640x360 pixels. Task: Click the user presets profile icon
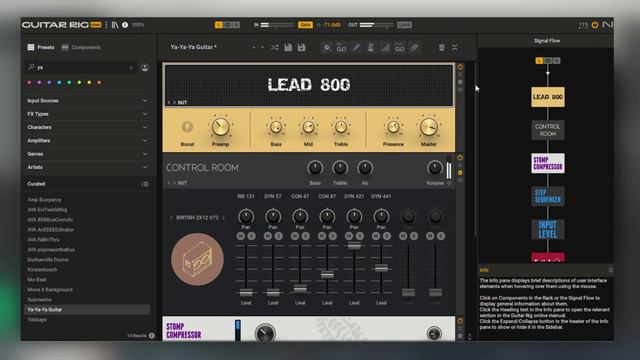[x=145, y=68]
